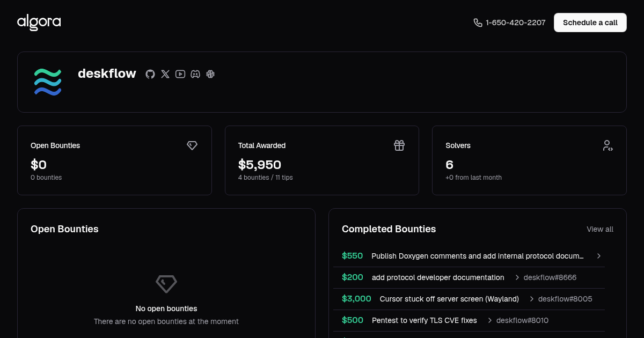Click the Algora logo
Screen dimensions: 644x338
point(39,23)
